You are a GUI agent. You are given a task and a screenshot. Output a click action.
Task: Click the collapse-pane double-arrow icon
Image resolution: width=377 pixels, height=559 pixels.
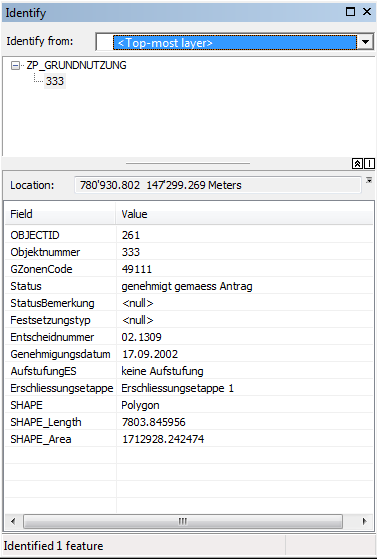(x=357, y=164)
